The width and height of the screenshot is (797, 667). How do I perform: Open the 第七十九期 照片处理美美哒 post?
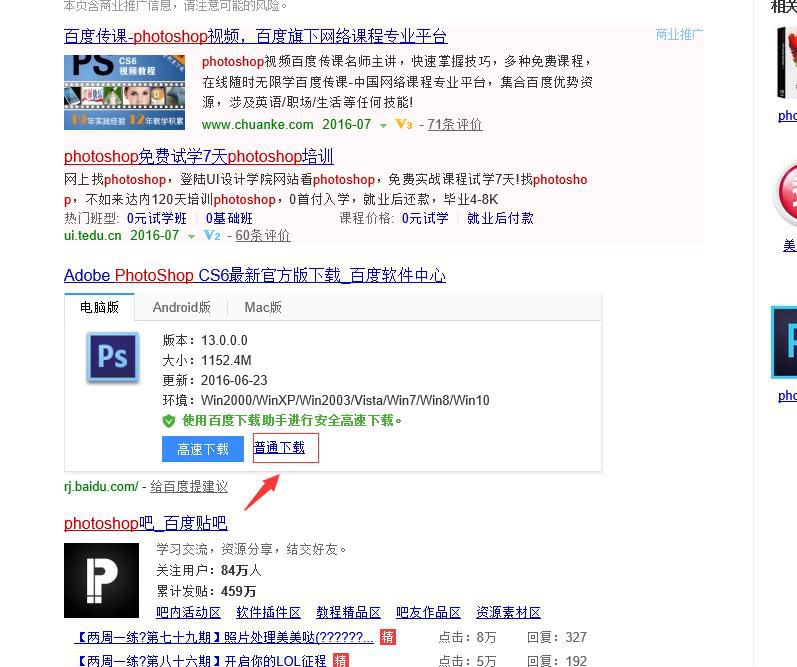pyautogui.click(x=224, y=638)
